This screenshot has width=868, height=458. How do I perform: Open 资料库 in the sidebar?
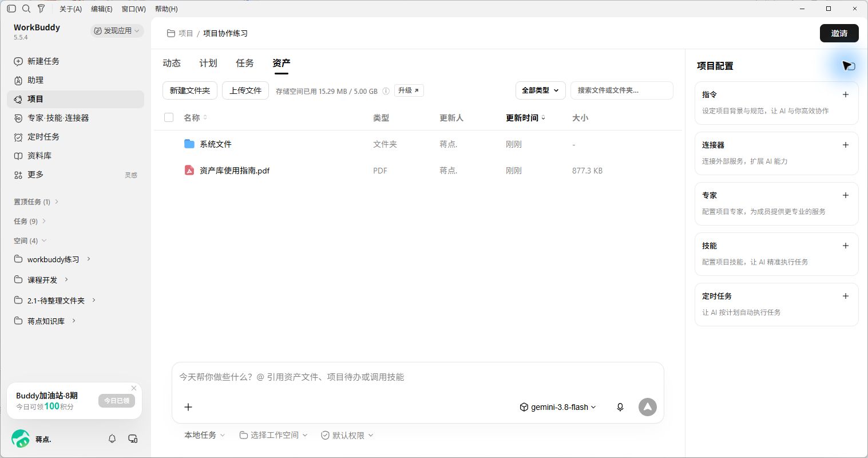point(76,156)
